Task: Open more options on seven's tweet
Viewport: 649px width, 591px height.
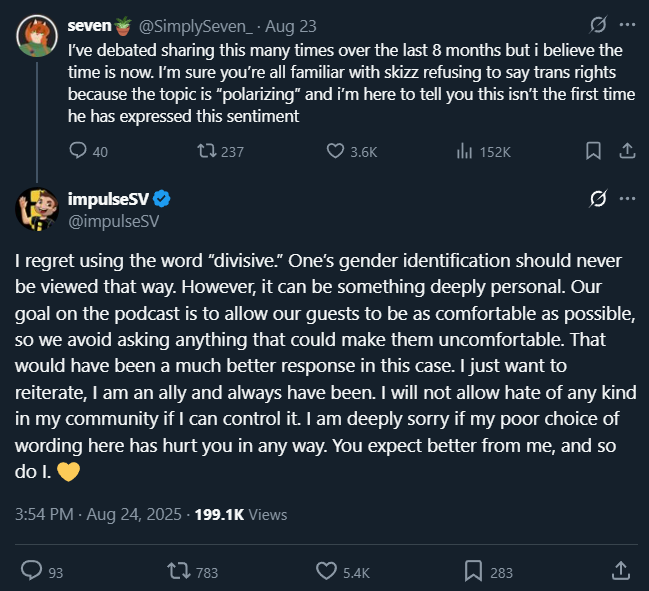Action: (x=627, y=23)
